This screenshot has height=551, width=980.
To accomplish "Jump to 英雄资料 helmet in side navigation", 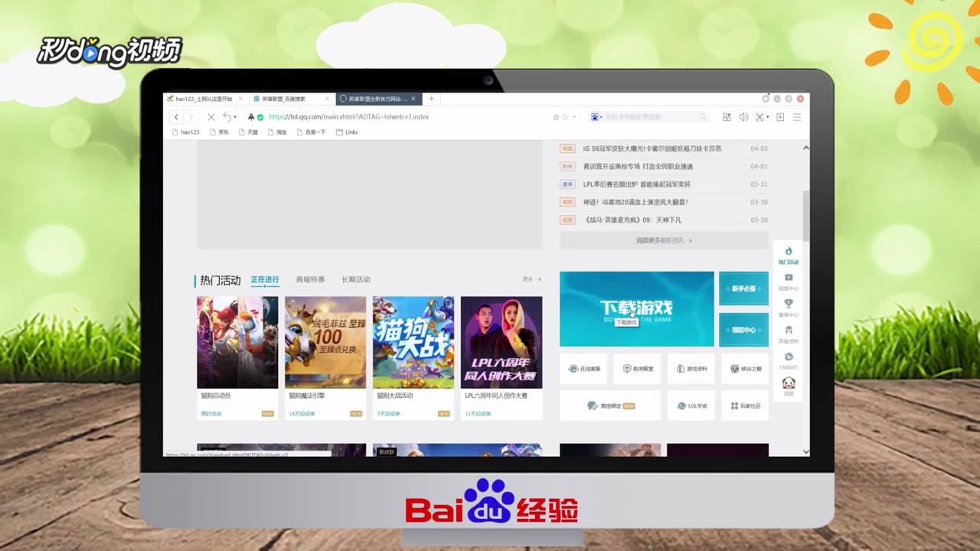I will pyautogui.click(x=789, y=335).
